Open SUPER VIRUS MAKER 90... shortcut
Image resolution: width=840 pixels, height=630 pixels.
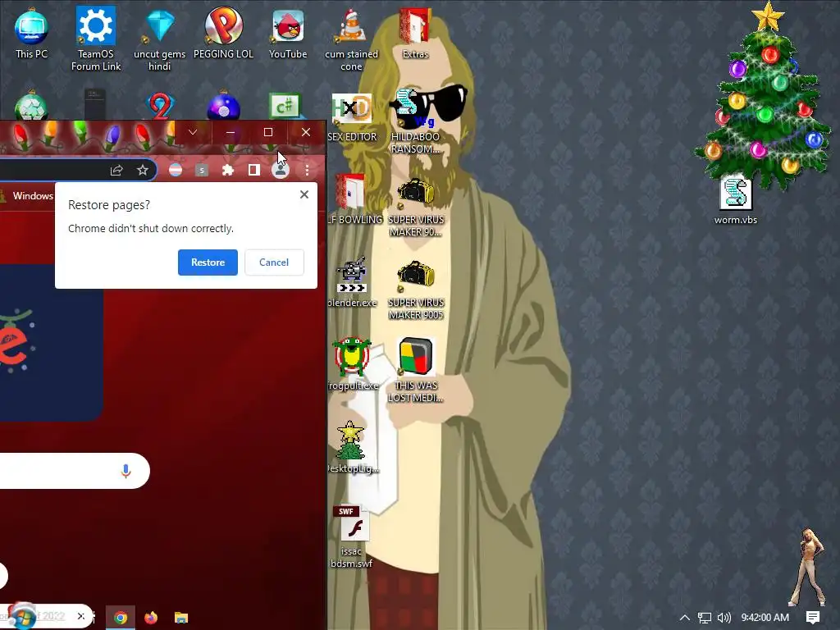pos(416,208)
